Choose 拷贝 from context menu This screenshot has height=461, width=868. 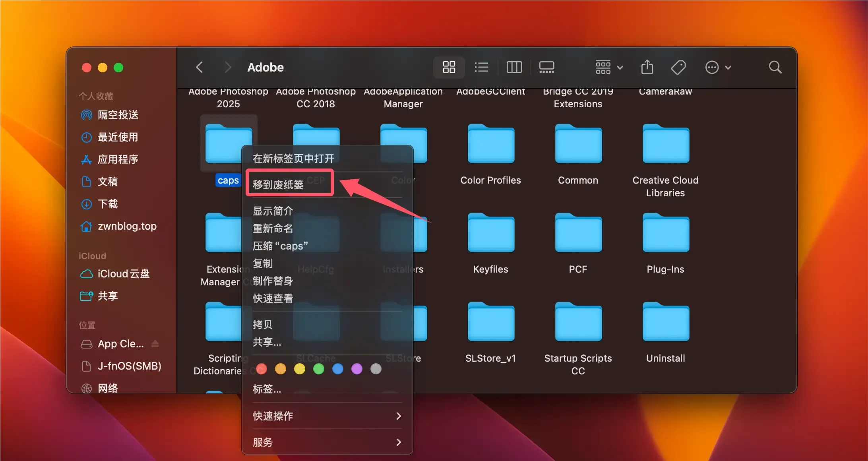pos(327,324)
